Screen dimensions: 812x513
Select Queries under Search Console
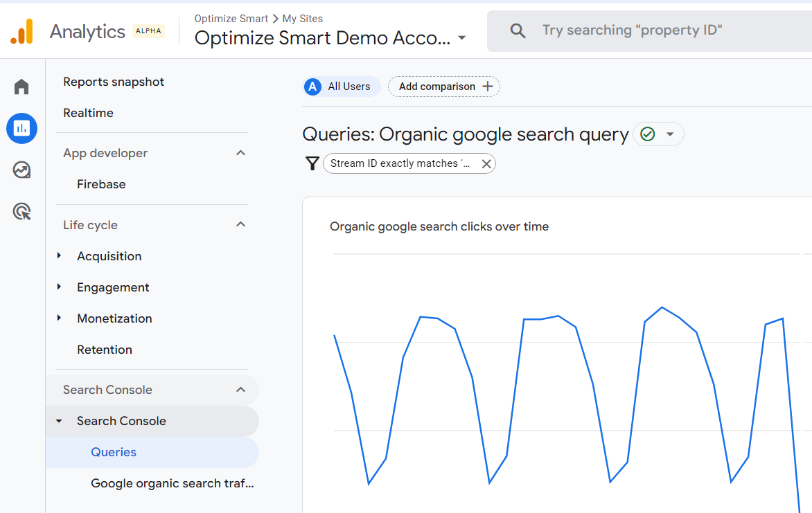click(x=113, y=452)
